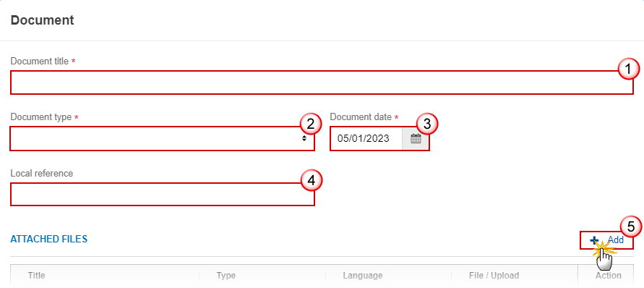Click the blue plus icon next to Add

594,240
